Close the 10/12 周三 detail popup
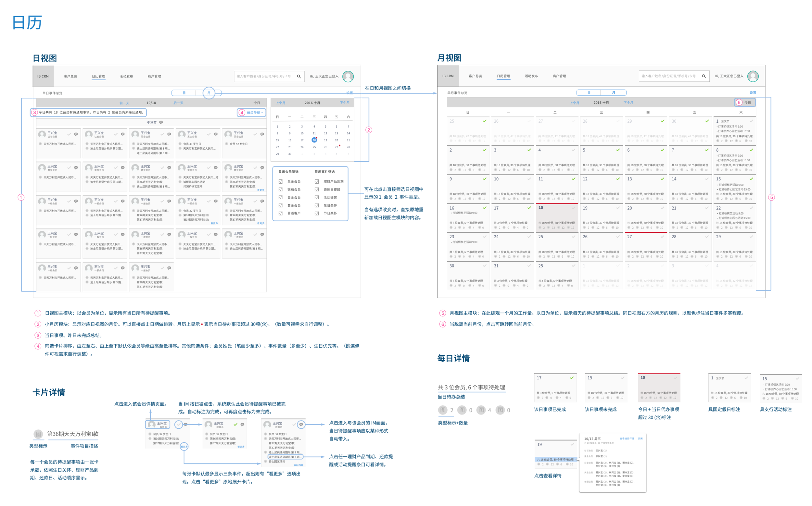Viewport: 812px width, 506px height. (640, 438)
